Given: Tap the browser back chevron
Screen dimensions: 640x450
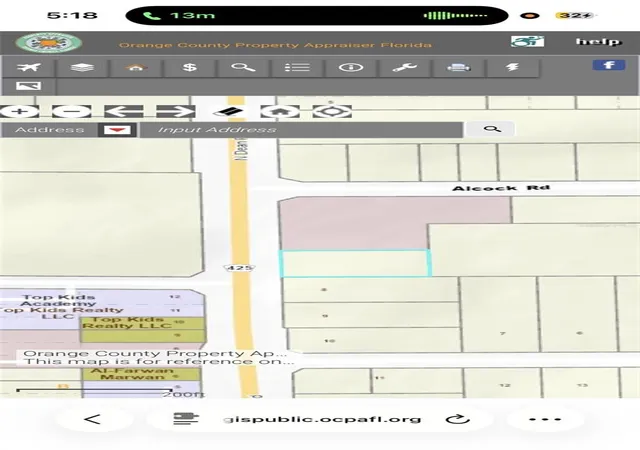Looking at the screenshot, I should [x=92, y=419].
